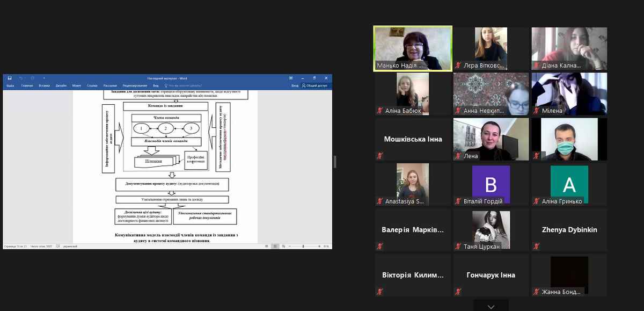Screen dimensions: 644x311
Task: Switch to Read Mode view icon
Action: click(x=266, y=246)
